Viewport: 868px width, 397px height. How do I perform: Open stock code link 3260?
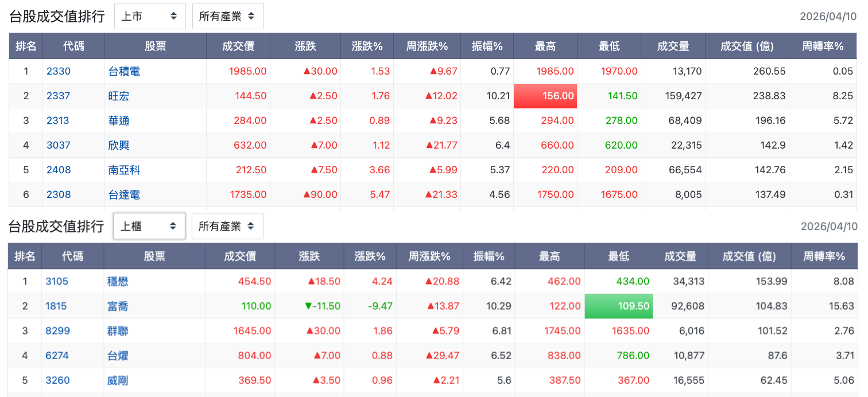(57, 380)
